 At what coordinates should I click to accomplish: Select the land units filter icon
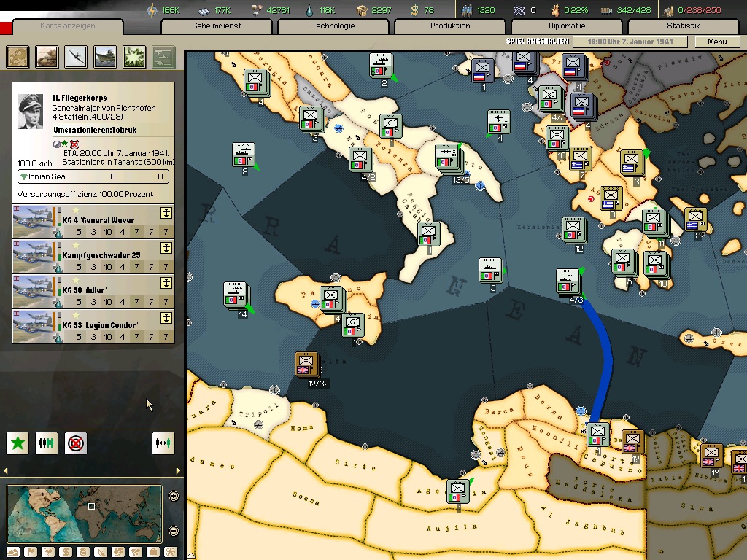click(x=47, y=56)
